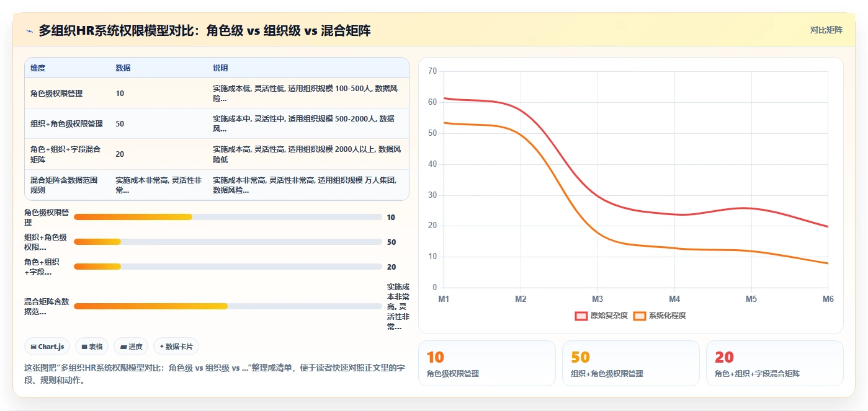868x411 pixels.
Task: Select the 进度 tag chip
Action: 131,347
